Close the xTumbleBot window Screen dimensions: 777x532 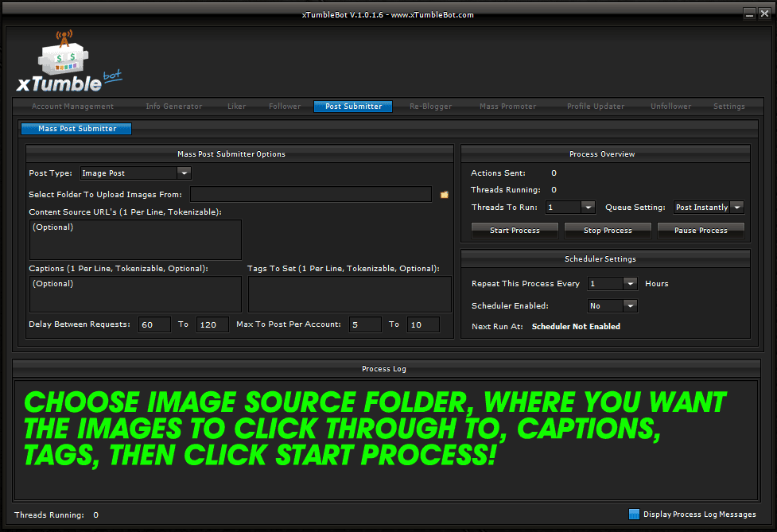point(764,14)
